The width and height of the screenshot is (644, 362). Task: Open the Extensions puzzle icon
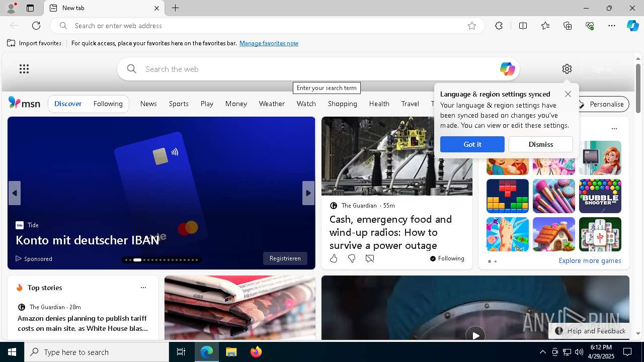[x=499, y=26]
